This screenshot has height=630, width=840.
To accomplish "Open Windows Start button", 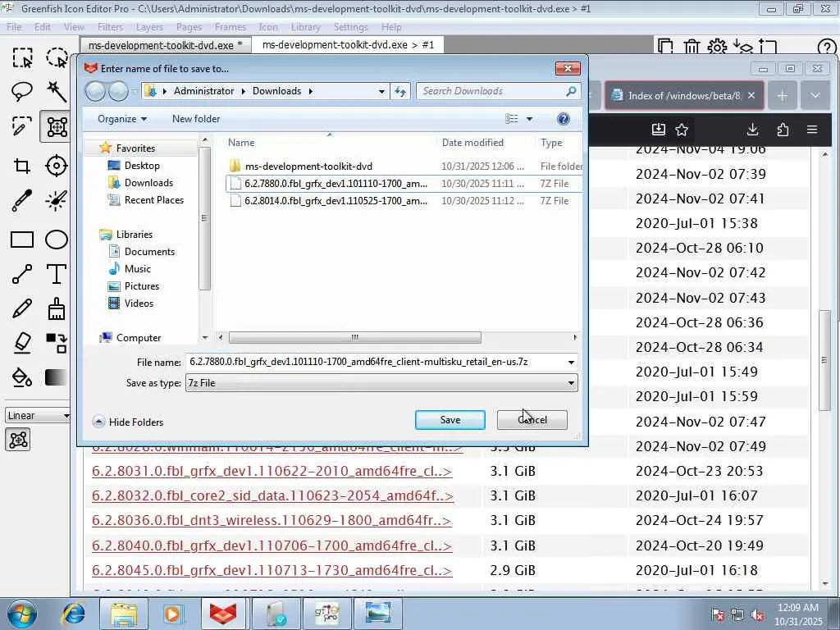I will [x=21, y=614].
